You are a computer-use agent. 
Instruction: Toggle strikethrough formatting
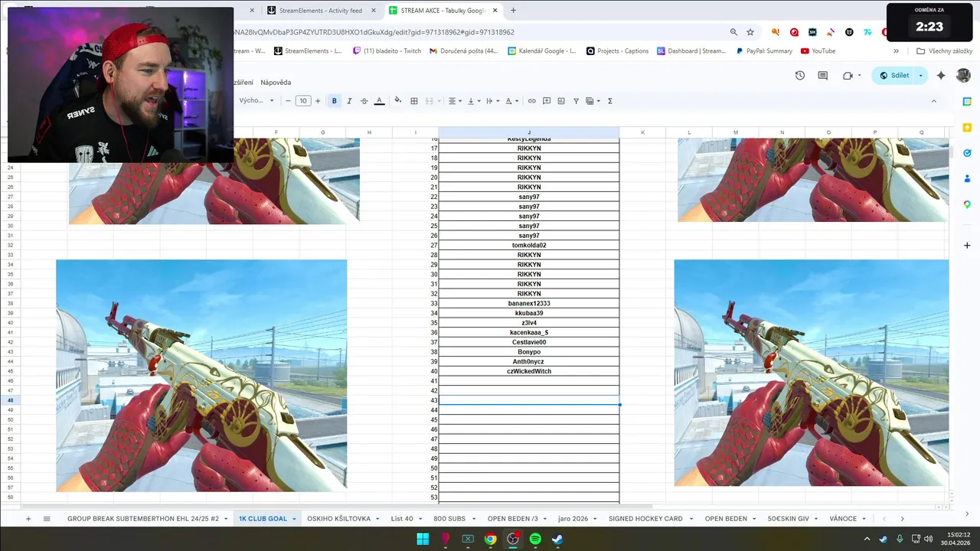pos(364,101)
